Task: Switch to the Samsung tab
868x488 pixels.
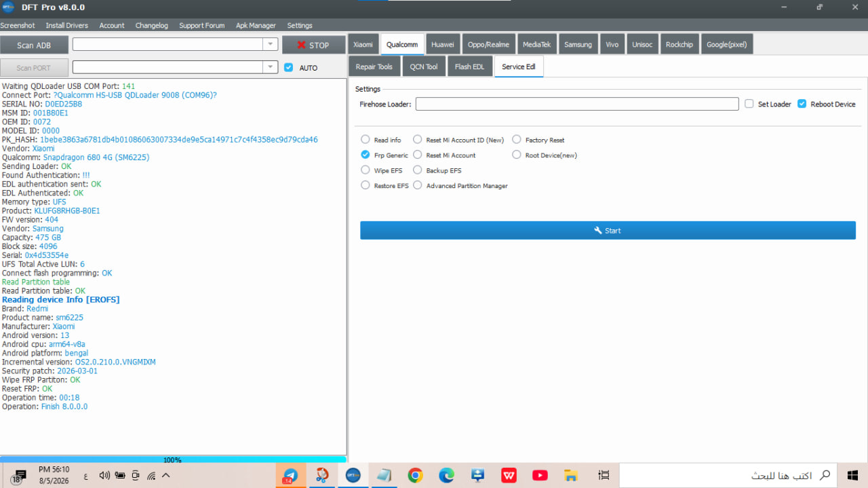Action: (x=578, y=44)
